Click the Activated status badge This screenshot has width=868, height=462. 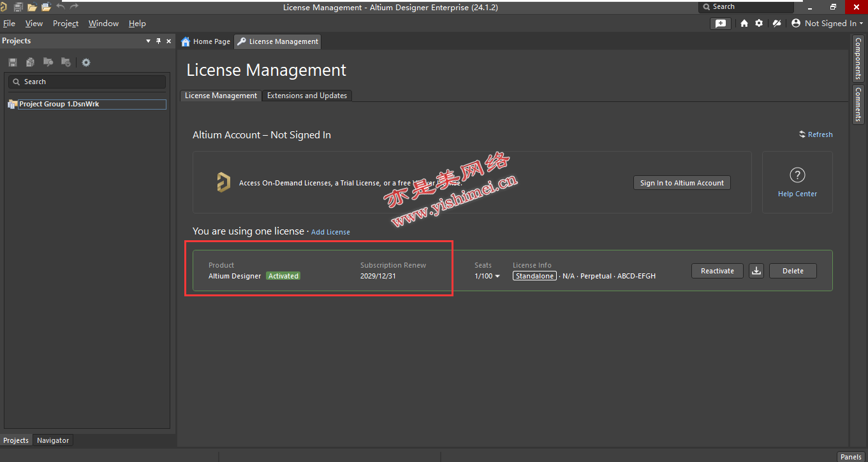click(x=283, y=276)
